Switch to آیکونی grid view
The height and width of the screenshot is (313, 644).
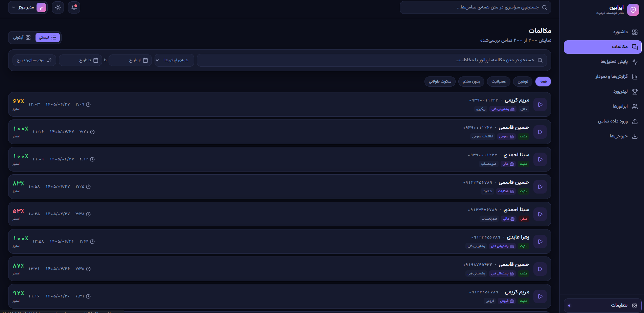click(x=22, y=38)
